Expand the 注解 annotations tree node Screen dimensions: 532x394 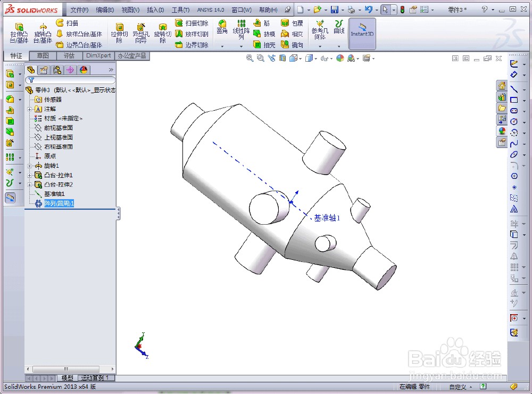point(30,109)
